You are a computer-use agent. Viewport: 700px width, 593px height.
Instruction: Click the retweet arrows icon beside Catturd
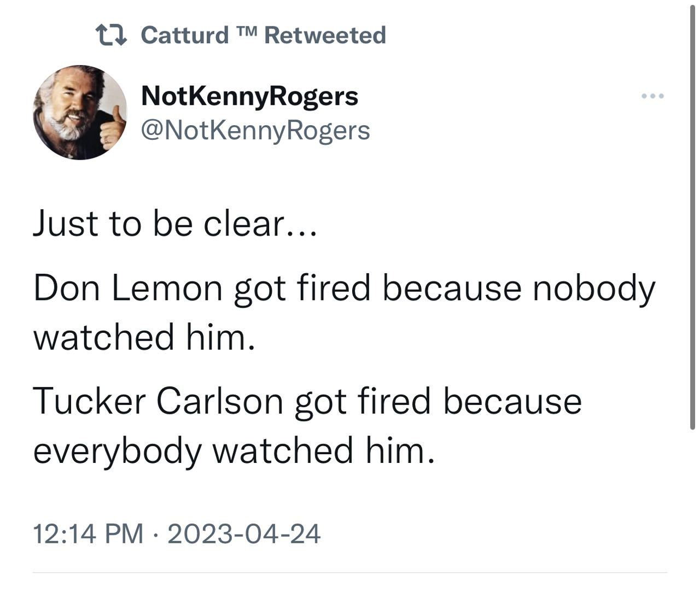(x=112, y=36)
